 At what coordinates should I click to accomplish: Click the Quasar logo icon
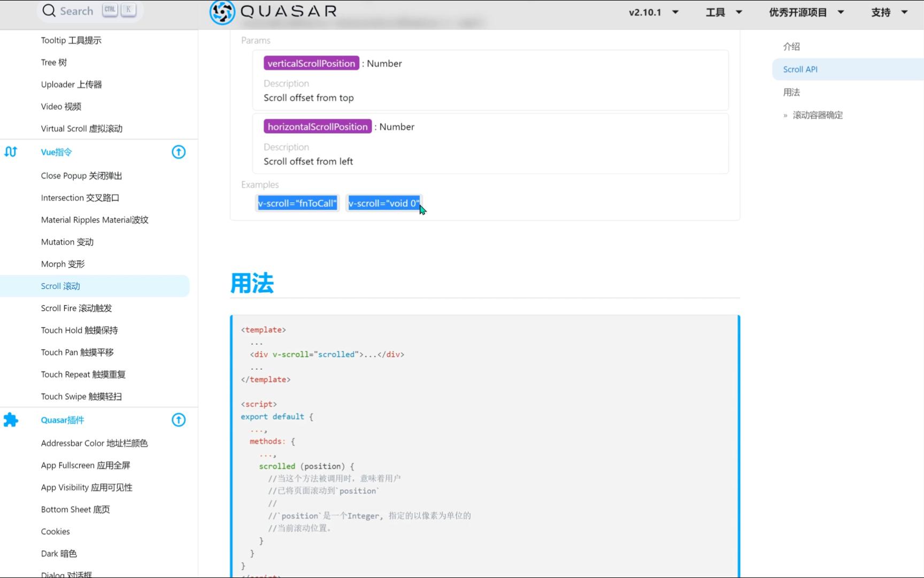click(x=222, y=12)
